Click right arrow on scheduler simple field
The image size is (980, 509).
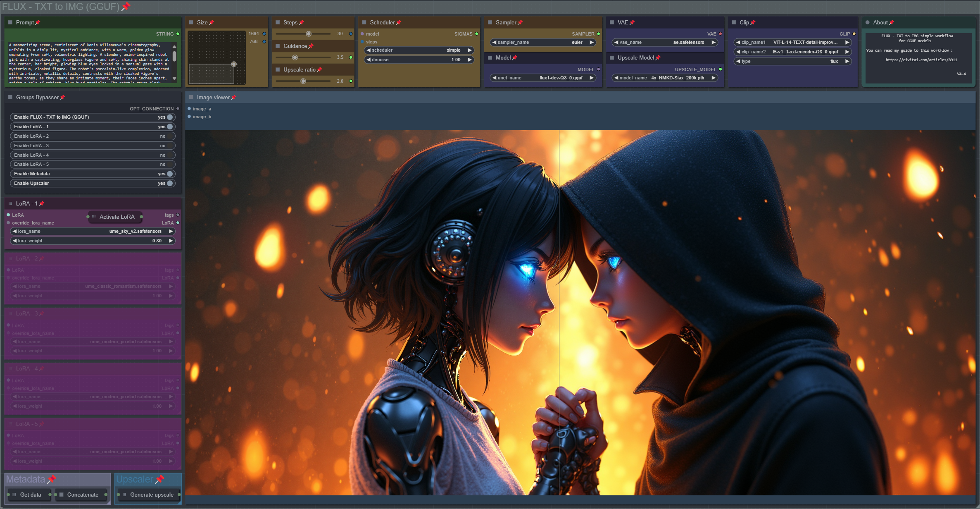[469, 50]
